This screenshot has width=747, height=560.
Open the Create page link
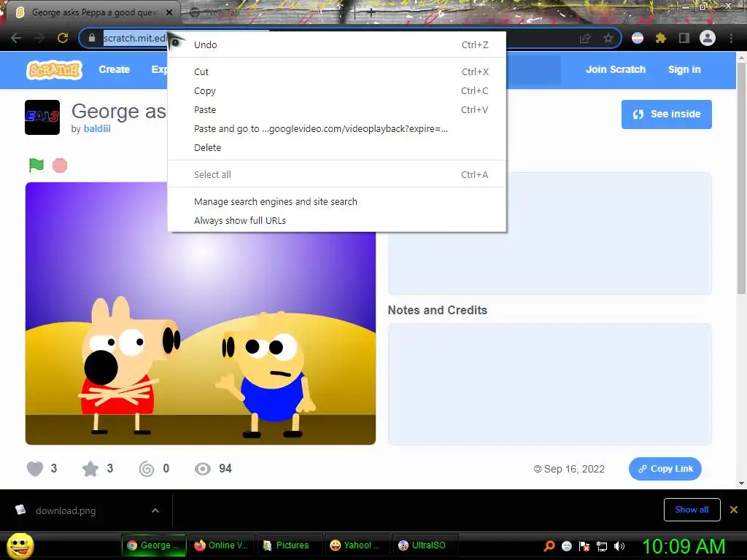115,69
